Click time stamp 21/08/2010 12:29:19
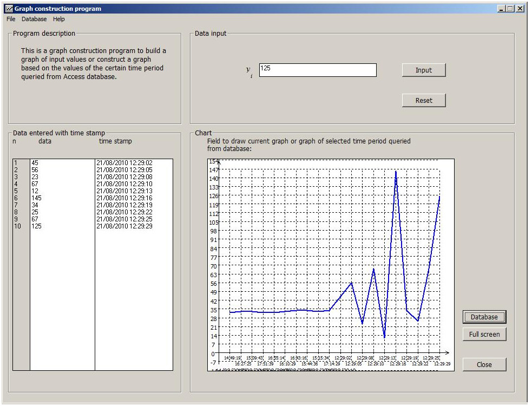Screen dimensions: 532x406 [124, 205]
